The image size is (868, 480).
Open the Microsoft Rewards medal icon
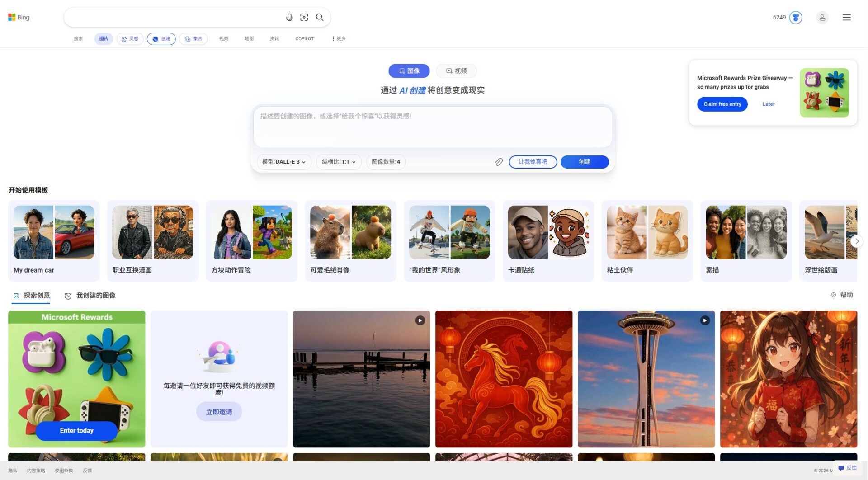pos(795,17)
